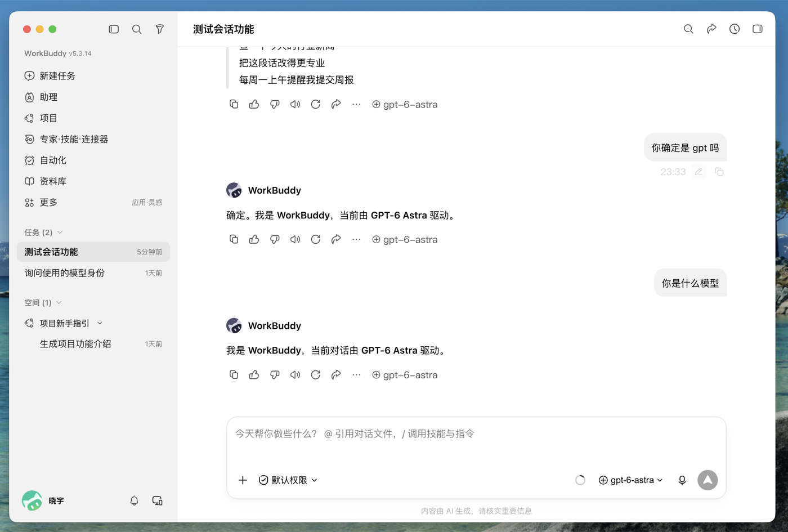Open the 询问使用的模型身份 task
The image size is (788, 532).
(x=93, y=273)
